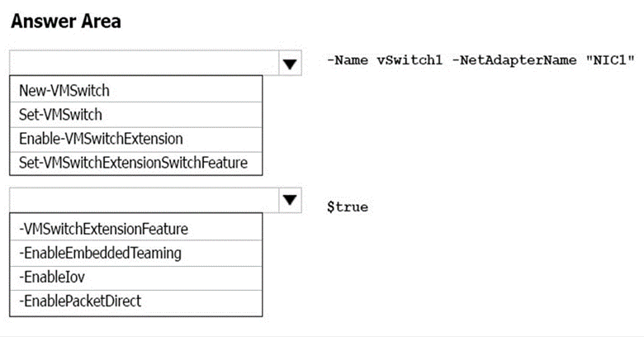The width and height of the screenshot is (644, 337).
Task: Select the -VMSwitchExtensionFeature parameter
Action: tap(103, 228)
